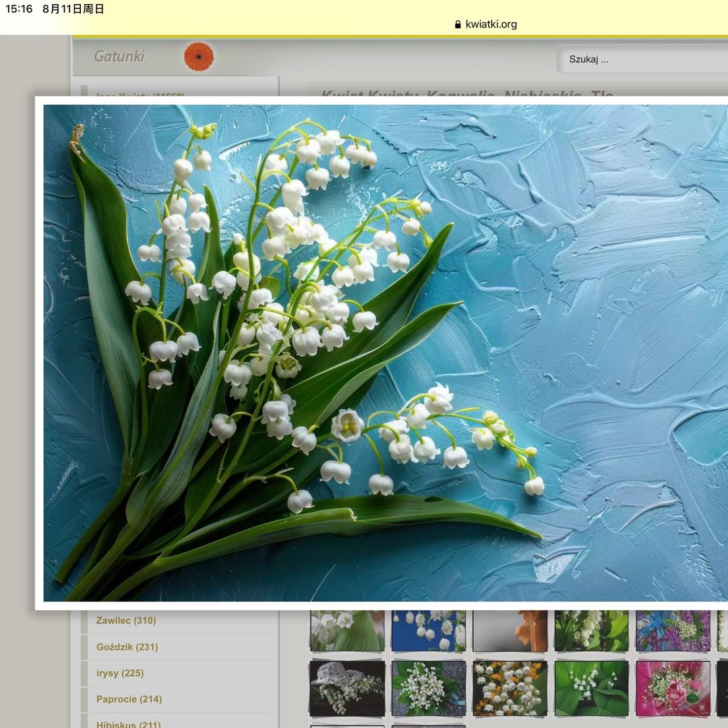Open the green lily thumbnail left of the purple lilac
The height and width of the screenshot is (728, 728).
pyautogui.click(x=592, y=630)
